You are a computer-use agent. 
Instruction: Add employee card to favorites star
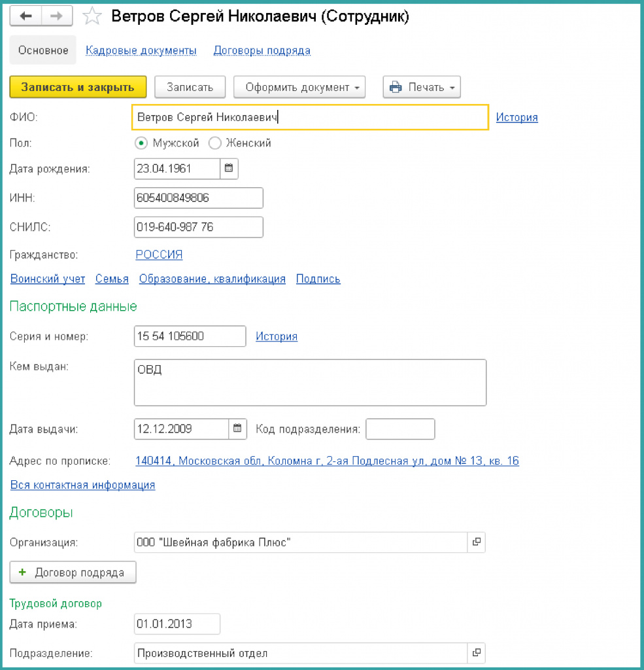[x=92, y=16]
